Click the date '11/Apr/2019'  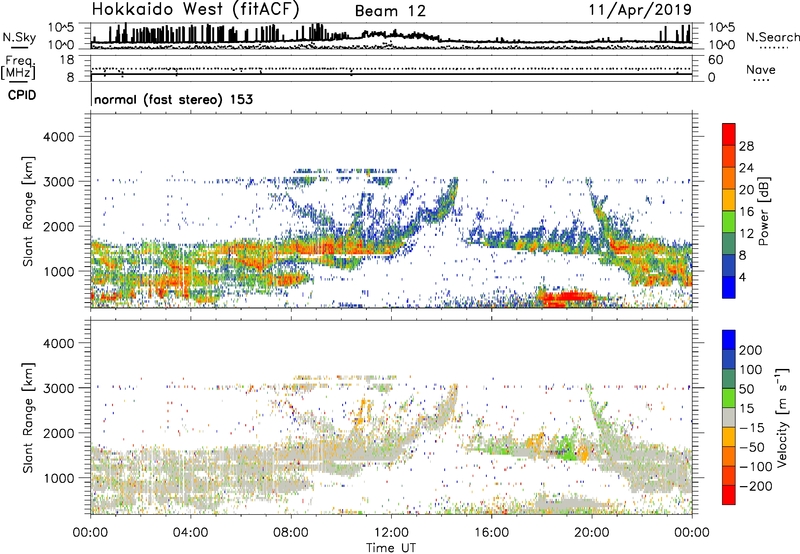coord(640,10)
